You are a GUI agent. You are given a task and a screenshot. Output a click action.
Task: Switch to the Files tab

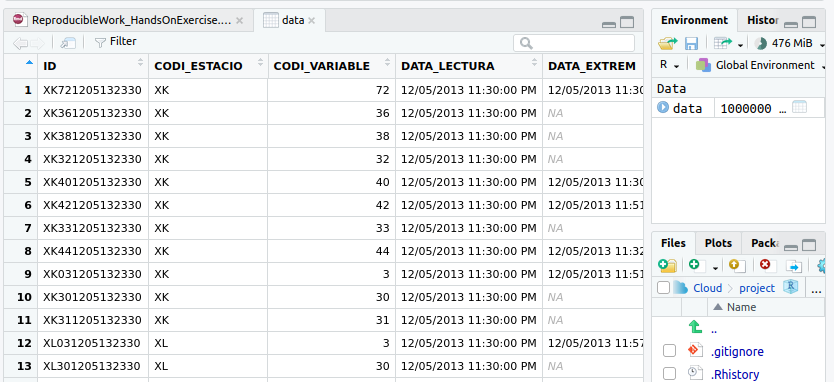pyautogui.click(x=673, y=243)
